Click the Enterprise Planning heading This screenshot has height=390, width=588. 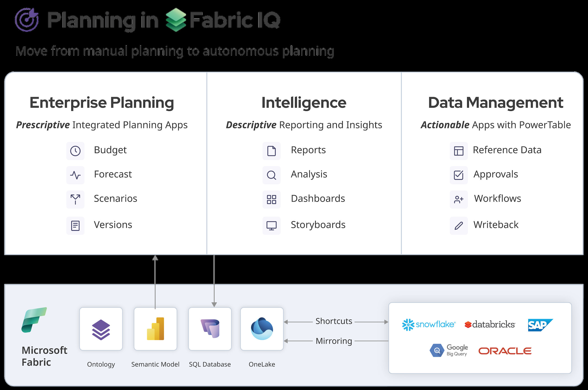click(102, 103)
